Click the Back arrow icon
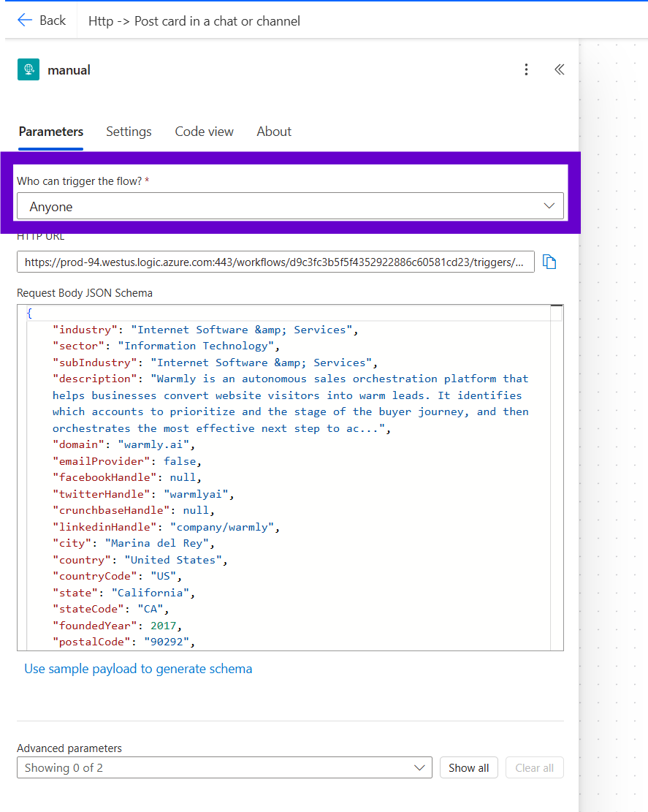 25,20
